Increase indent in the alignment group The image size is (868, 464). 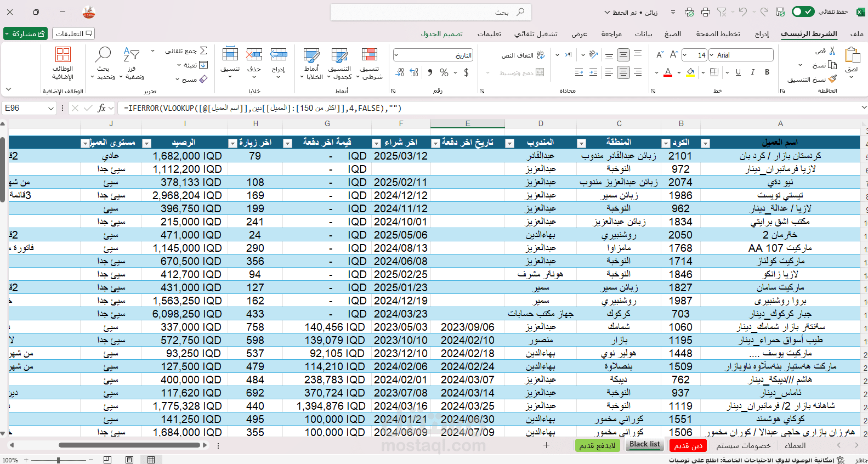(x=579, y=72)
